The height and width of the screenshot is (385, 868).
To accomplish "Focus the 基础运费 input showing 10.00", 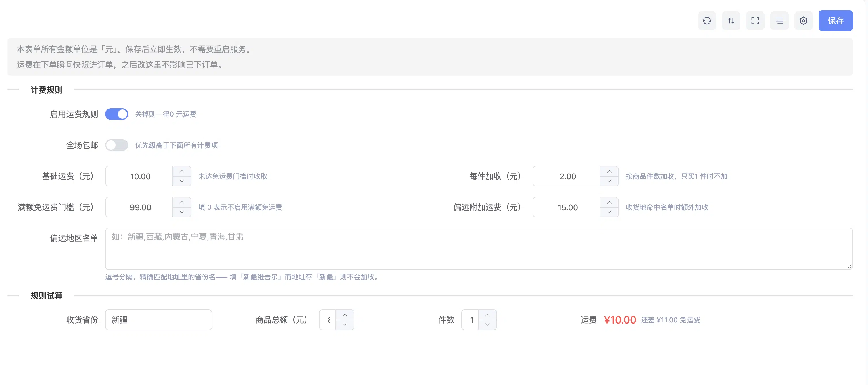I will click(139, 176).
